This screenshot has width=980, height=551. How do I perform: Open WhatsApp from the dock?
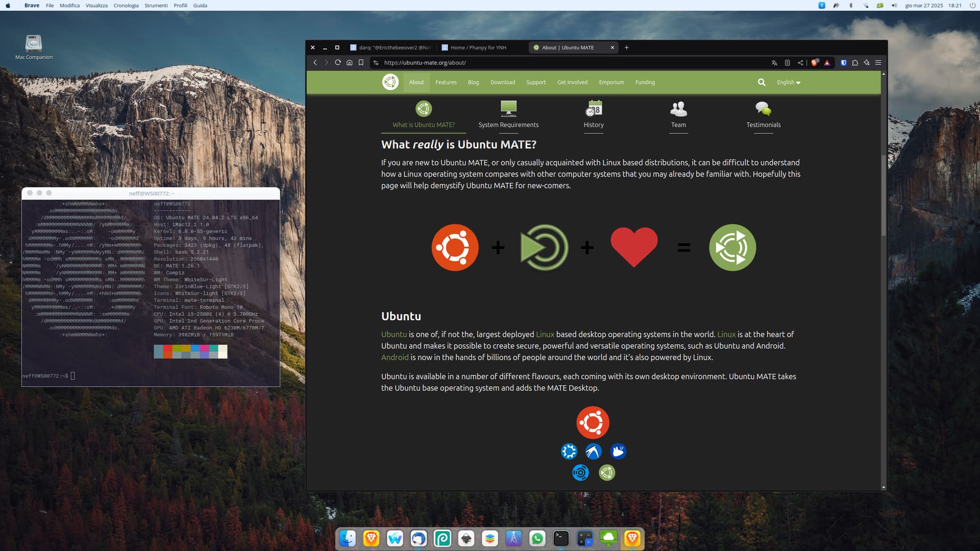pyautogui.click(x=537, y=538)
